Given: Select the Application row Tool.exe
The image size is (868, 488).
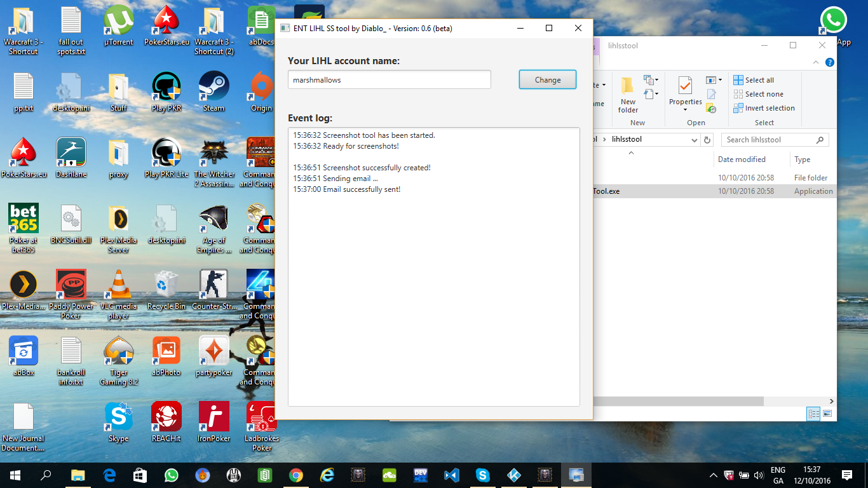Looking at the screenshot, I should click(715, 191).
